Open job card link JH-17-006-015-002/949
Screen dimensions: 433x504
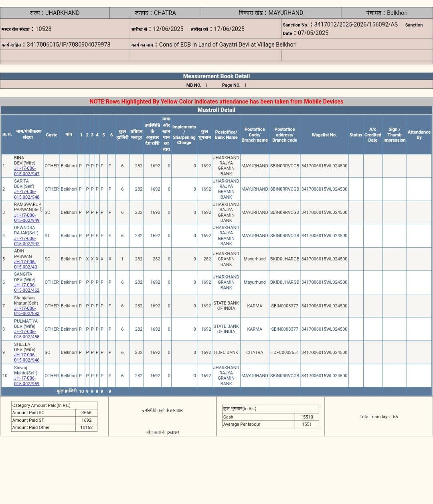tap(26, 217)
